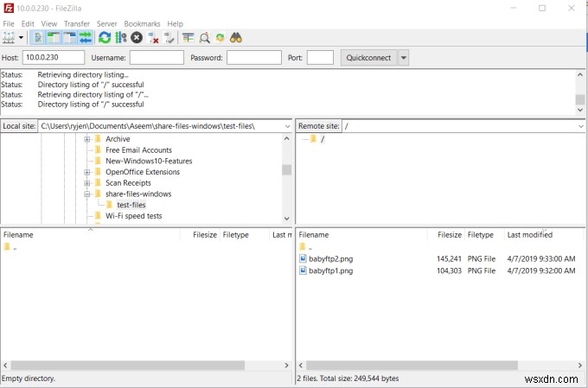The width and height of the screenshot is (588, 388).
Task: Click local tree vertical scrollbar thumb
Action: tap(287, 170)
